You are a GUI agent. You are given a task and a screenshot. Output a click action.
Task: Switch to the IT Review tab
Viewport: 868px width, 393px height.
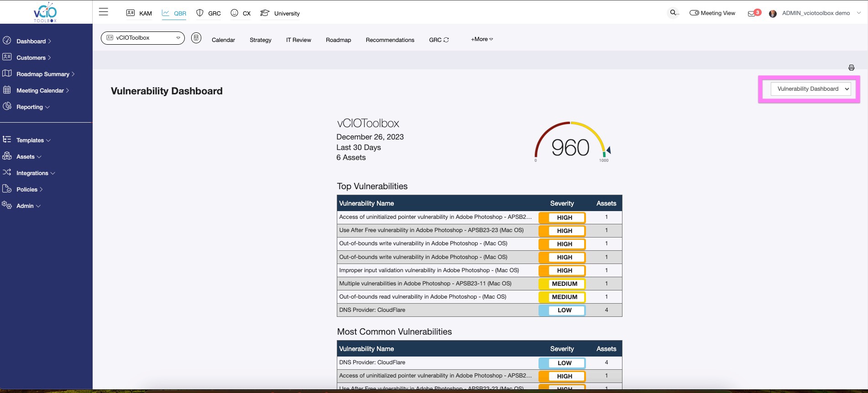tap(298, 40)
